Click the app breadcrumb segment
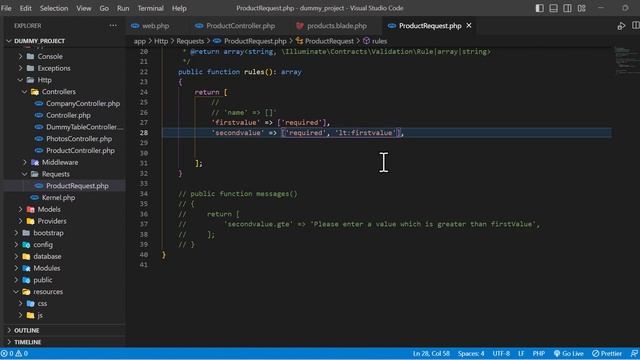The height and width of the screenshot is (360, 640). pos(140,41)
